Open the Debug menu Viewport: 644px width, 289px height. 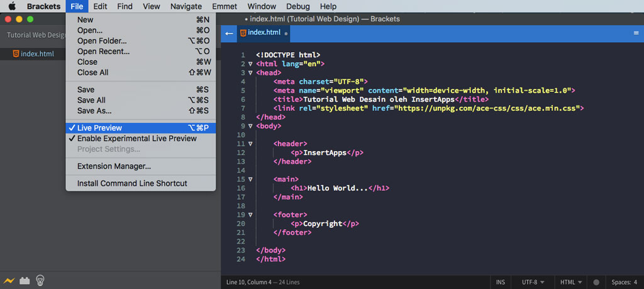(299, 6)
